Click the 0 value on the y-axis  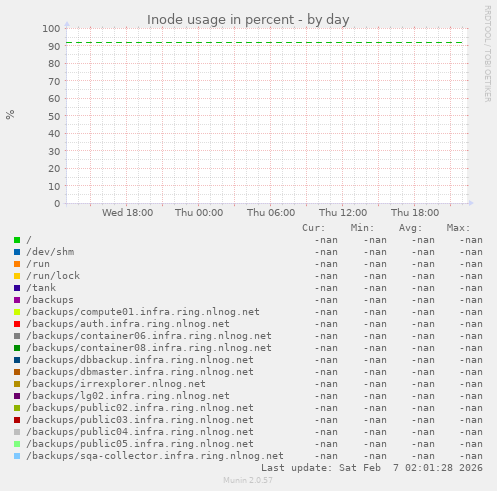(x=57, y=204)
